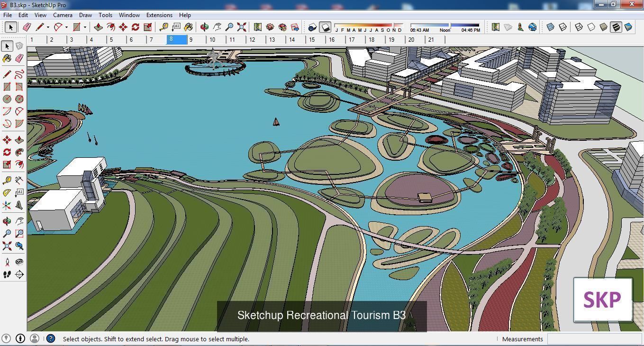The image size is (644, 346).
Task: Open the View menu
Action: 40,15
